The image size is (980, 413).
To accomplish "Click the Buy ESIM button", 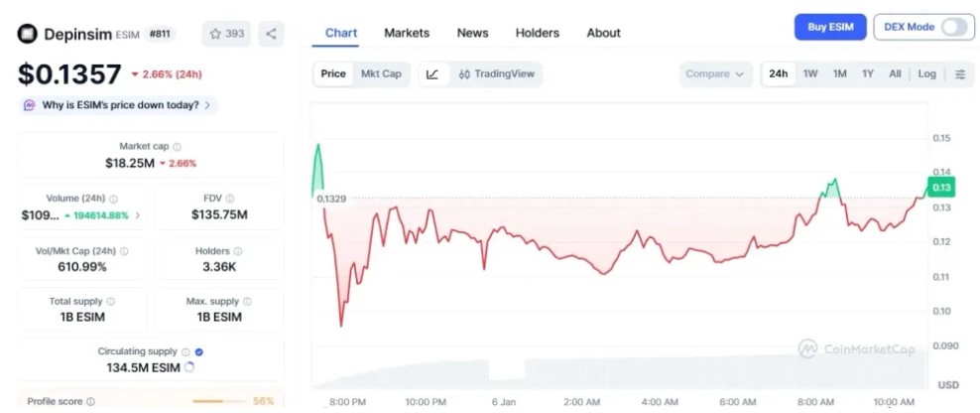I will tap(830, 27).
